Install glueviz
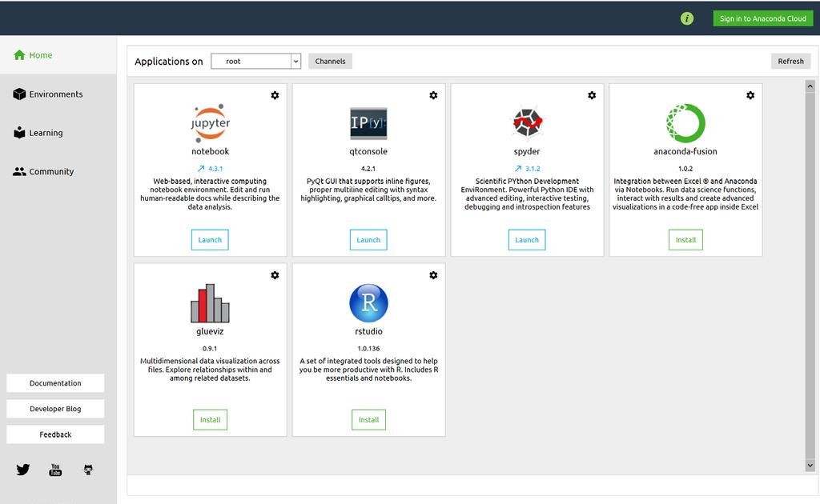820x504 pixels. 211,420
